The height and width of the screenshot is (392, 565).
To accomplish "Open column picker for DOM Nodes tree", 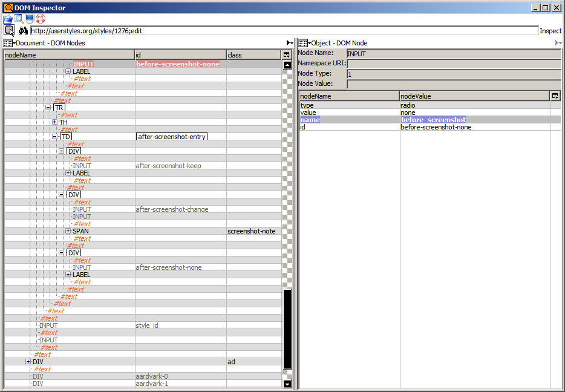I will click(287, 55).
